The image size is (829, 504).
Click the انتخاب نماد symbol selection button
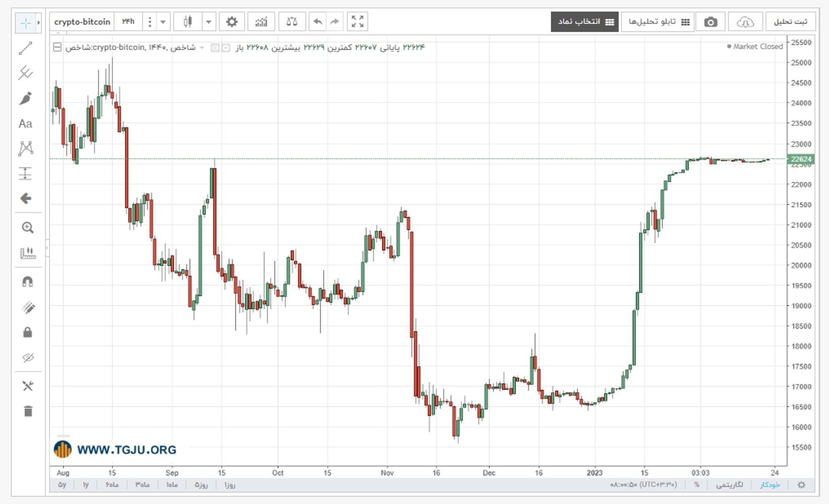coord(585,22)
